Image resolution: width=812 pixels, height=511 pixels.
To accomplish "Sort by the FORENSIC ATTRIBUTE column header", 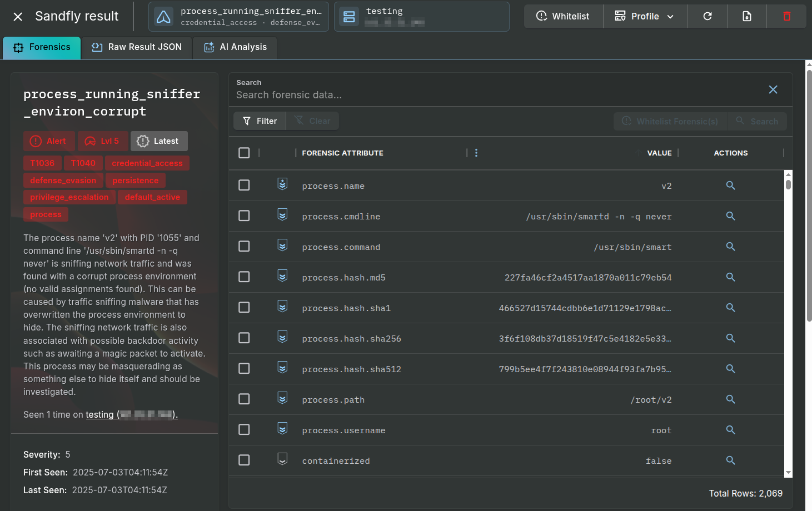I will 342,153.
